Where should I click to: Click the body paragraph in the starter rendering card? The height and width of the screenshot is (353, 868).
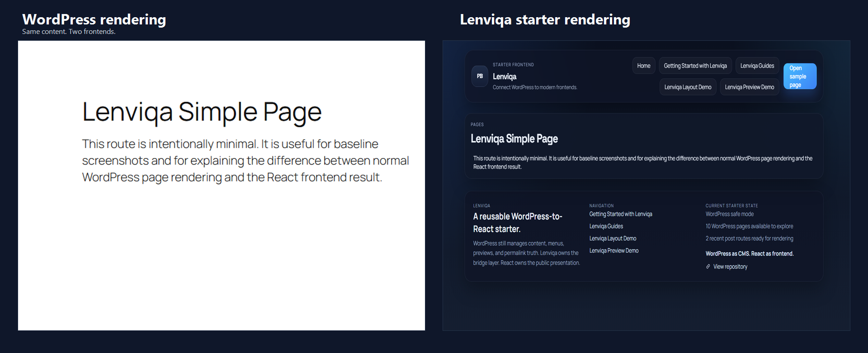click(643, 162)
